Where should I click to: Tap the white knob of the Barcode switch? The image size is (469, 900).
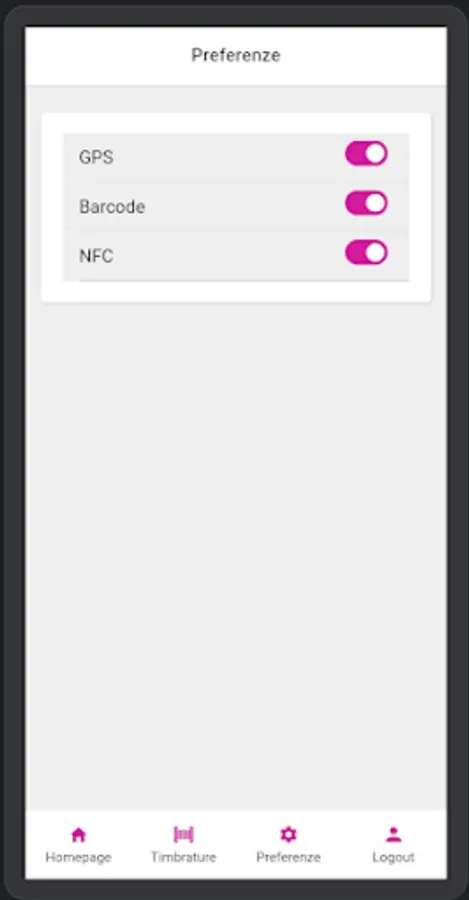(375, 203)
